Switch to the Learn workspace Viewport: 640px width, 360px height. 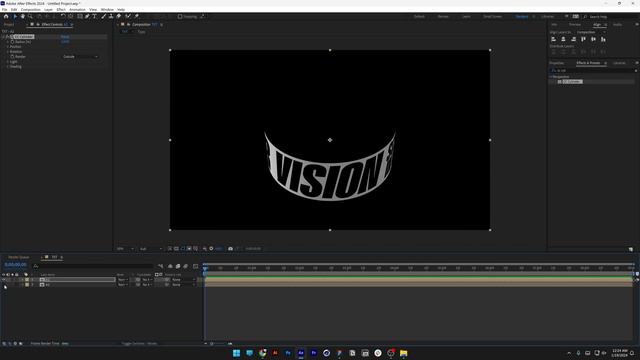pyautogui.click(x=466, y=16)
